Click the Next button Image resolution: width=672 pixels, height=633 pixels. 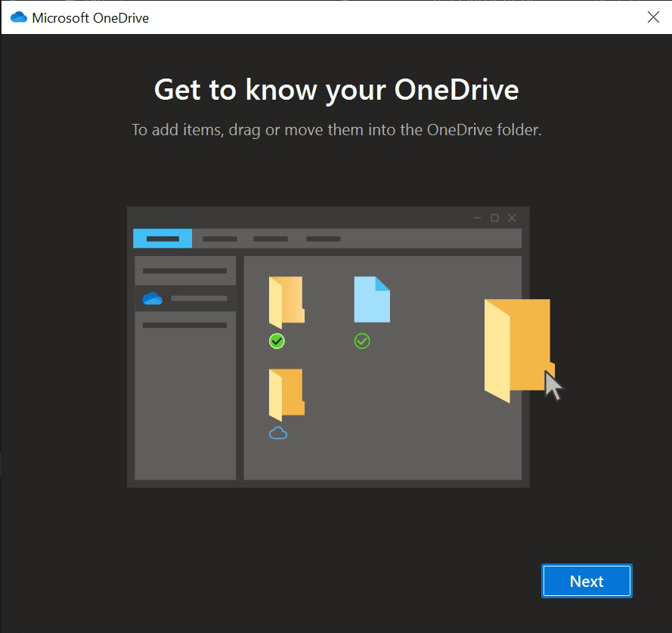click(587, 581)
